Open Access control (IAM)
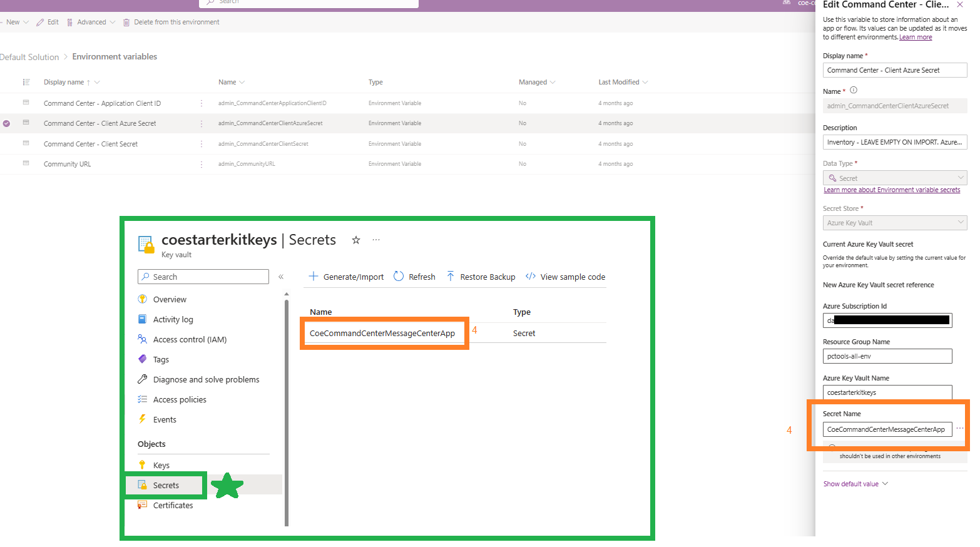The width and height of the screenshot is (980, 547). (x=188, y=339)
